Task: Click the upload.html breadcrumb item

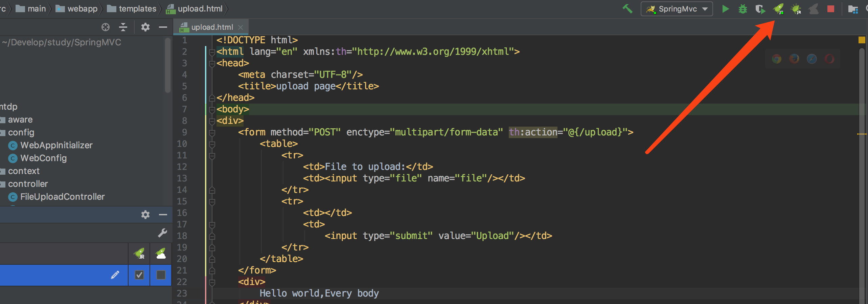Action: [195, 9]
